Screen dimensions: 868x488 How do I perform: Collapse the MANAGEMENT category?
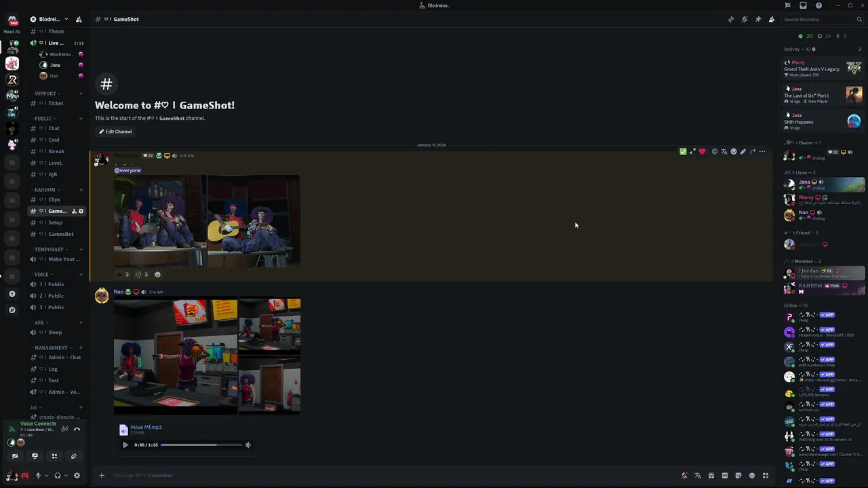(x=52, y=348)
